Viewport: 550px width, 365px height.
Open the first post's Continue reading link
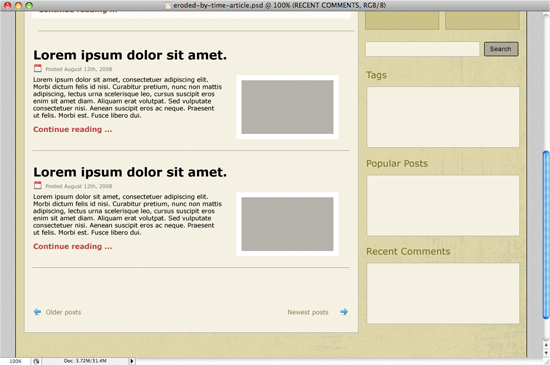tap(73, 129)
